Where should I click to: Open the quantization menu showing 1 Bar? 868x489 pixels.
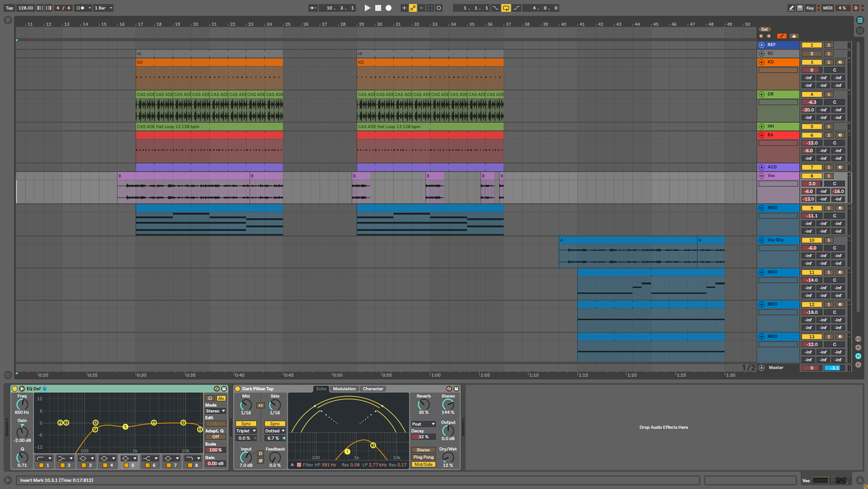point(103,8)
